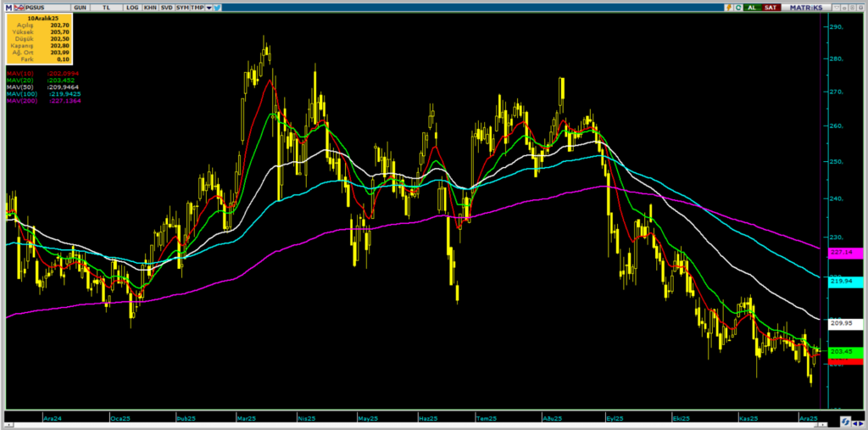Viewport: 868px width, 430px height.
Task: Toggle LOG logarithmic scale
Action: 131,7
